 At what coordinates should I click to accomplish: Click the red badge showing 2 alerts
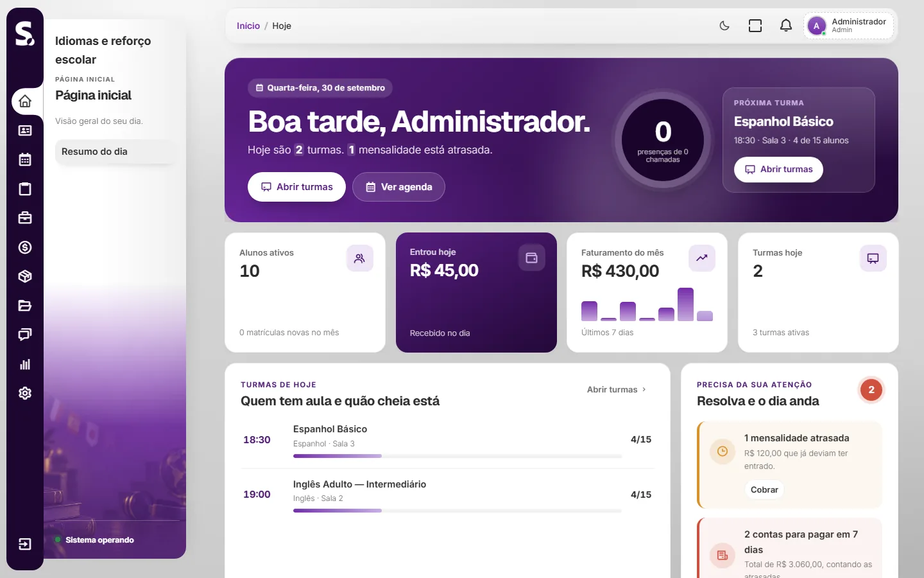pos(871,390)
